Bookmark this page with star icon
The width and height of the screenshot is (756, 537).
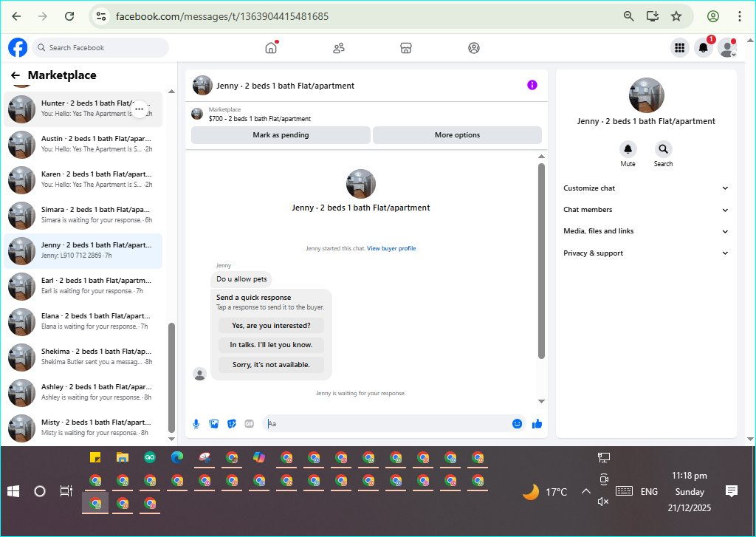(x=676, y=16)
